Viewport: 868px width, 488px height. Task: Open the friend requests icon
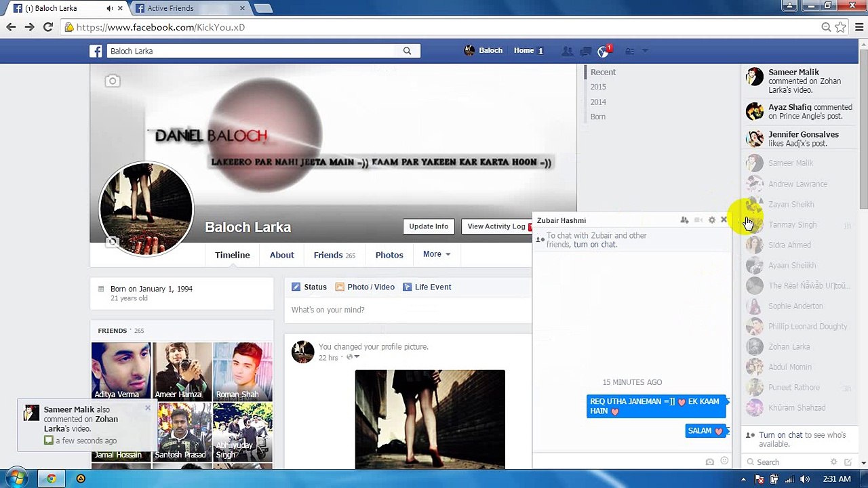(x=567, y=51)
